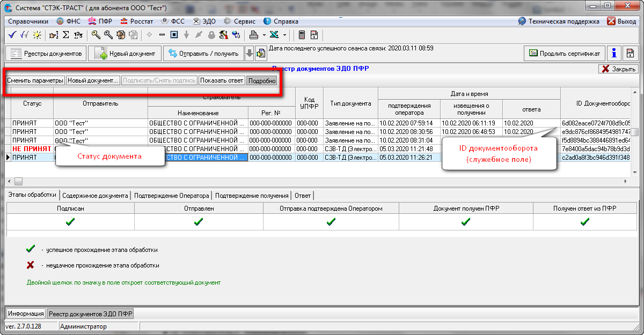The height and width of the screenshot is (335, 644).
Task: Click the calendar icon in the top toolbar
Action: click(314, 35)
